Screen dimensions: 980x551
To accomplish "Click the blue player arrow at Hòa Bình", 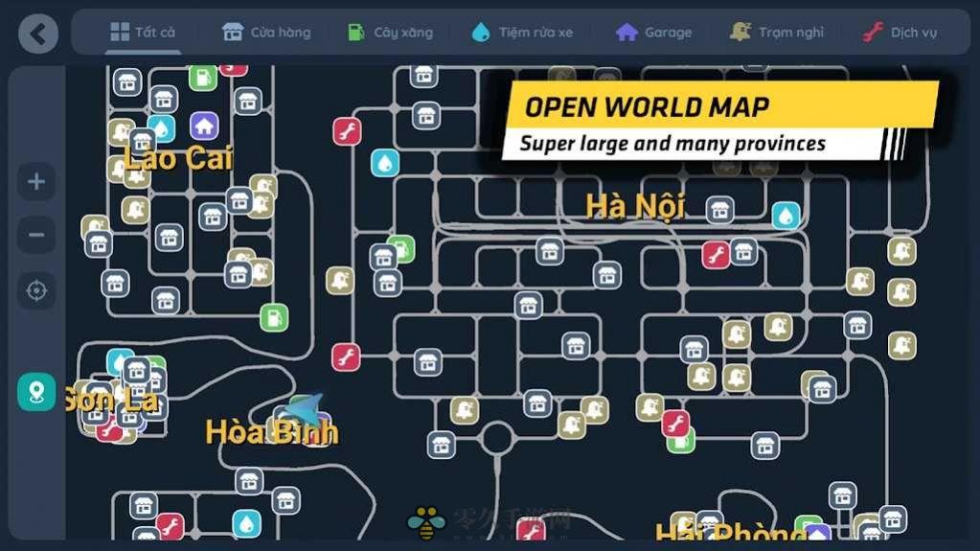I will tap(304, 409).
